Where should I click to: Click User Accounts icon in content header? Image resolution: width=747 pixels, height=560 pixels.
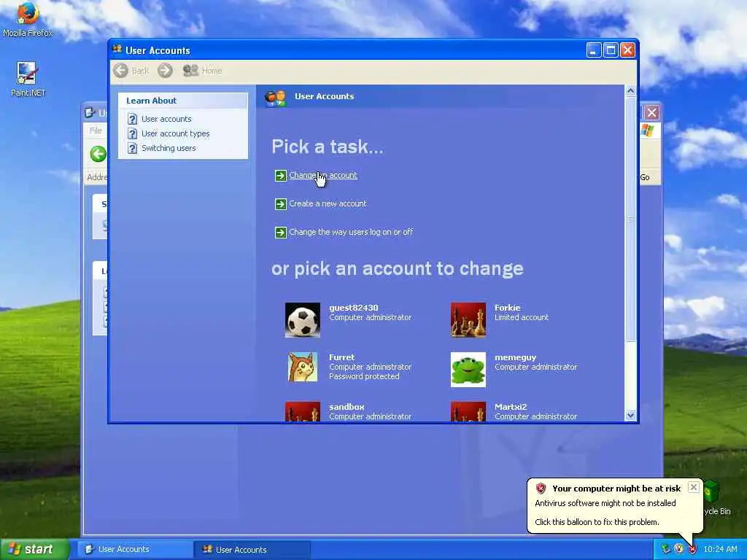pyautogui.click(x=275, y=97)
